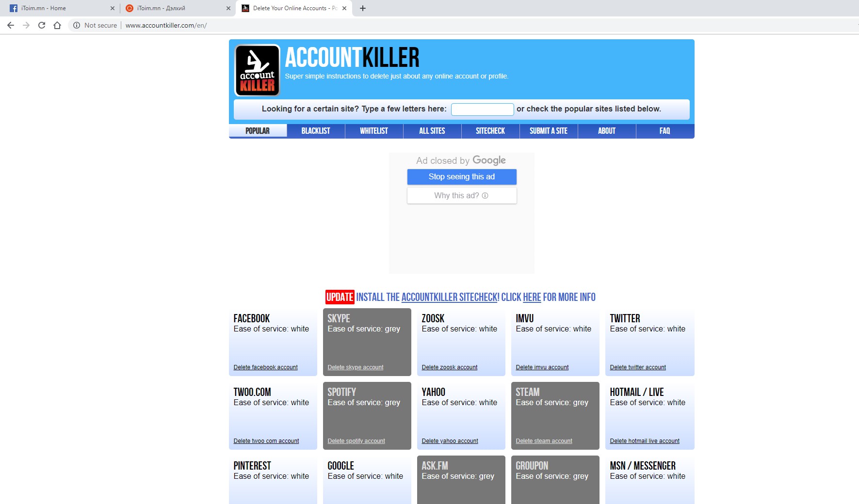Click the MSN / MESSENGER card heading
The height and width of the screenshot is (504, 859).
pyautogui.click(x=642, y=466)
